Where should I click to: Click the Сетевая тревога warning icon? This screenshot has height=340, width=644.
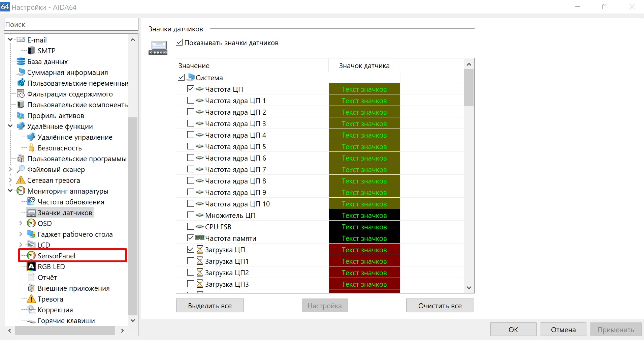(x=21, y=180)
